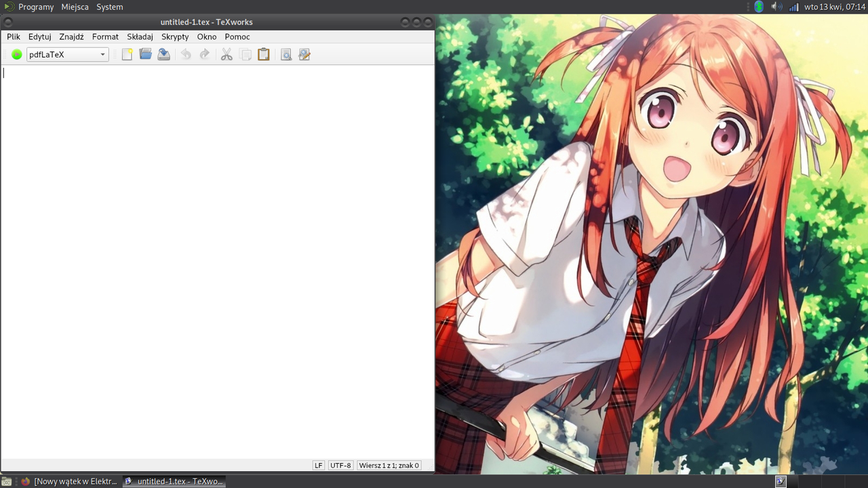Click the window menu button left of TeXworks title
The height and width of the screenshot is (488, 868).
[x=8, y=22]
